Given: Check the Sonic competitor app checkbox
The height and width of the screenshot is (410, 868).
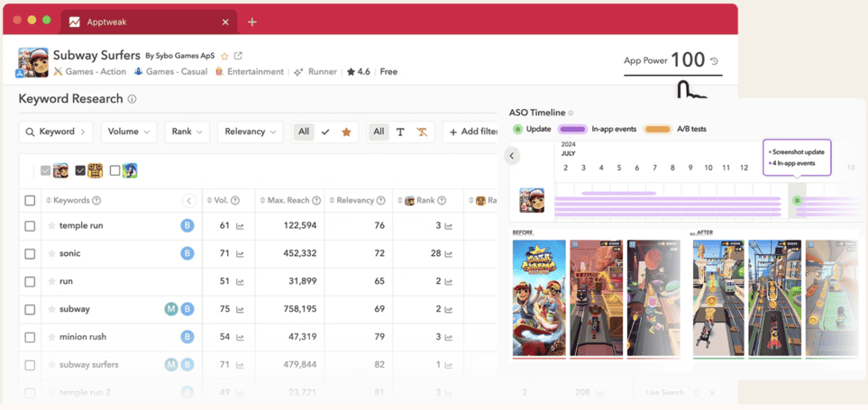Looking at the screenshot, I should (x=115, y=171).
